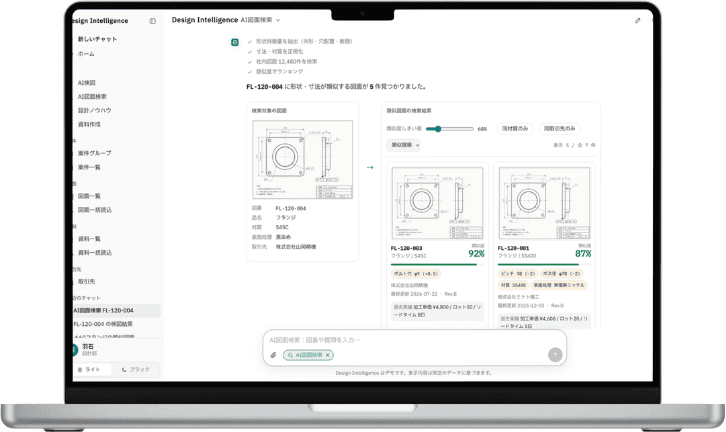Click the 'S45C' material value
This screenshot has width=726, height=432.
(x=282, y=227)
